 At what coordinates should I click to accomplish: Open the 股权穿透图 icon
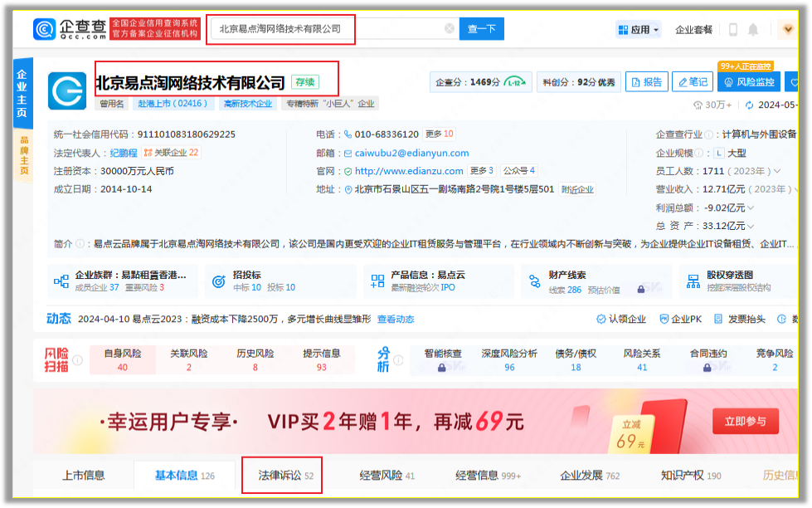click(693, 281)
